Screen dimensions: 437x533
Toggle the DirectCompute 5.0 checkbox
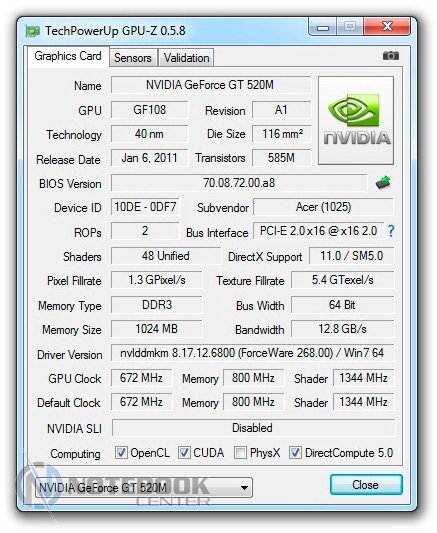(x=295, y=453)
